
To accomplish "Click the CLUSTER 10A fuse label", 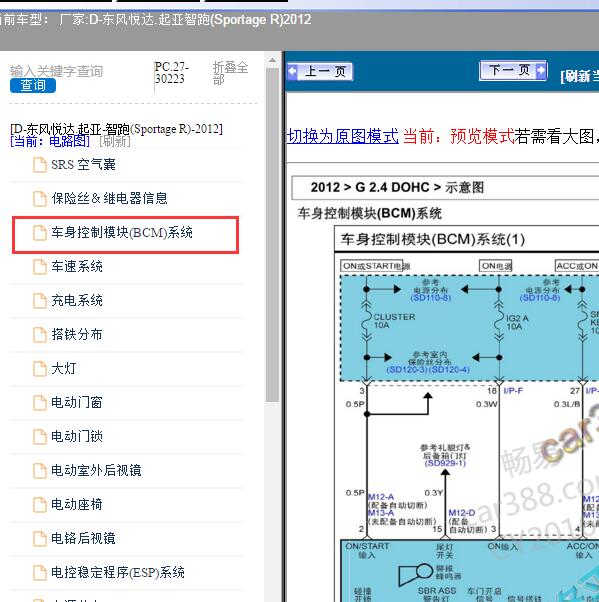I will 394,321.
